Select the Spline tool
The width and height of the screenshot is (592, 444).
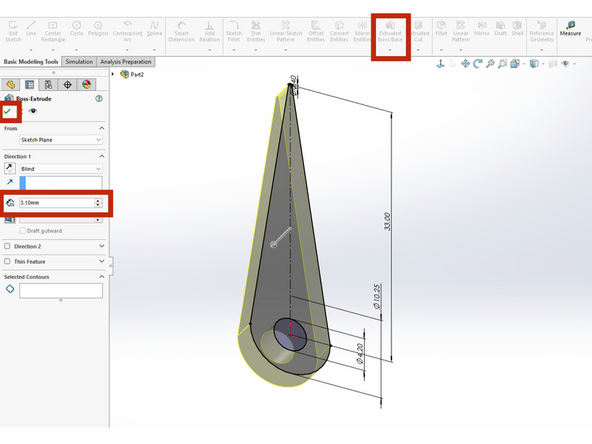[x=154, y=29]
